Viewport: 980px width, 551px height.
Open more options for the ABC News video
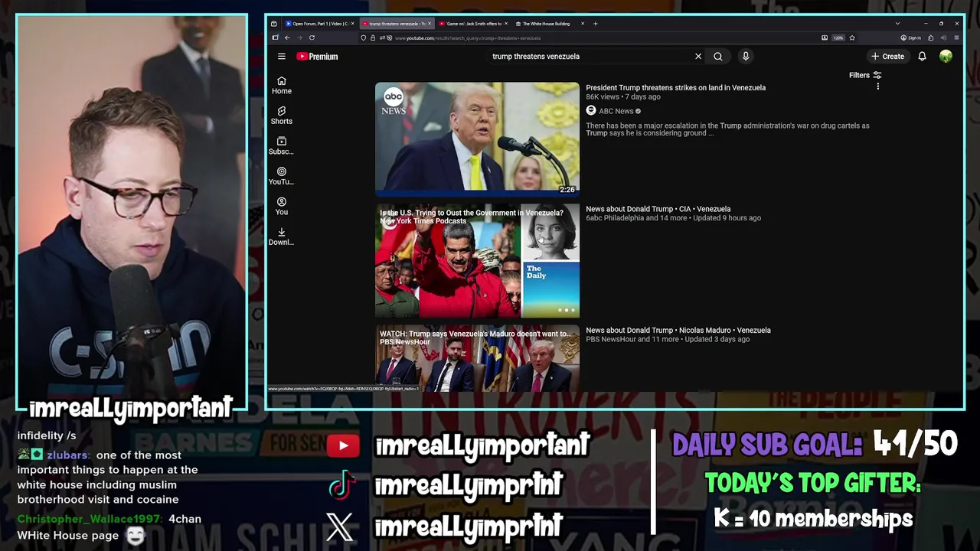pos(878,86)
